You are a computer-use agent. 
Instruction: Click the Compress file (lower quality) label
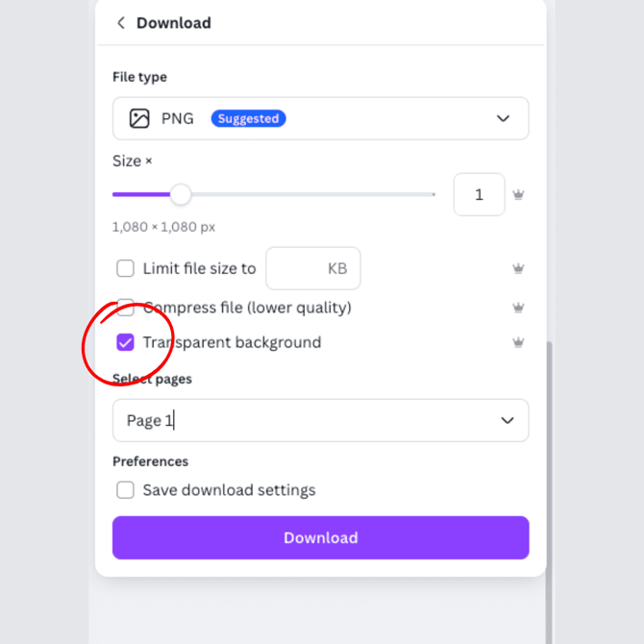click(247, 308)
